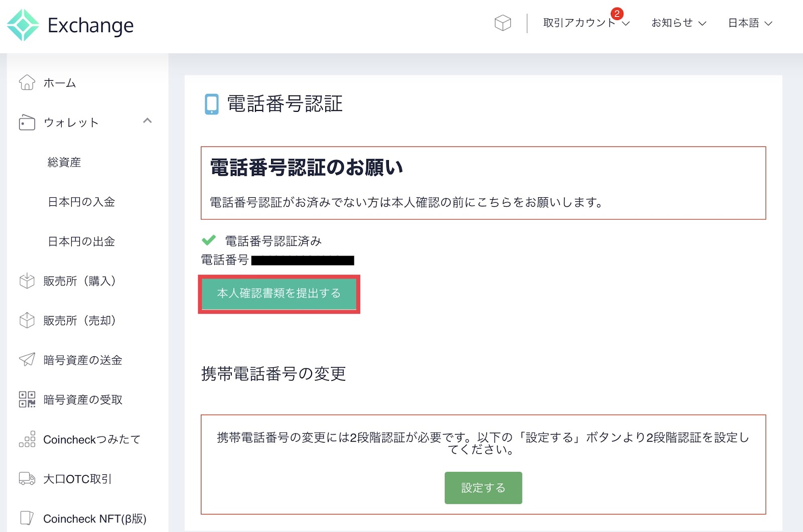Image resolution: width=803 pixels, height=532 pixels.
Task: Open Coincheck NFT(β版) page
Action: point(95,518)
